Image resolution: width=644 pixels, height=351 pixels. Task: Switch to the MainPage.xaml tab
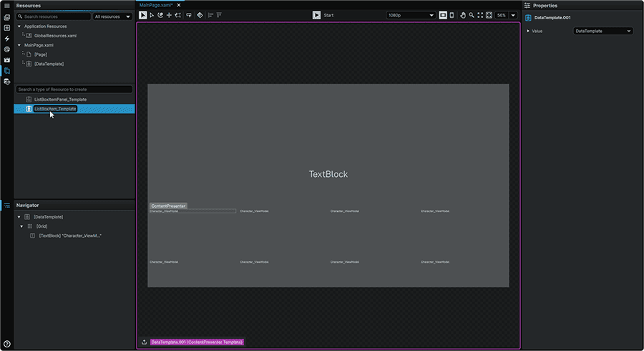coord(156,5)
